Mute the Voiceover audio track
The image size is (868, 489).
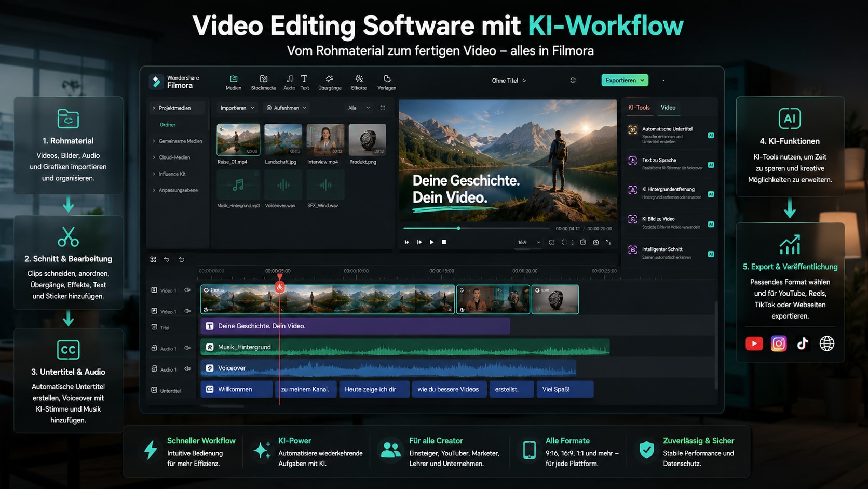pyautogui.click(x=187, y=369)
